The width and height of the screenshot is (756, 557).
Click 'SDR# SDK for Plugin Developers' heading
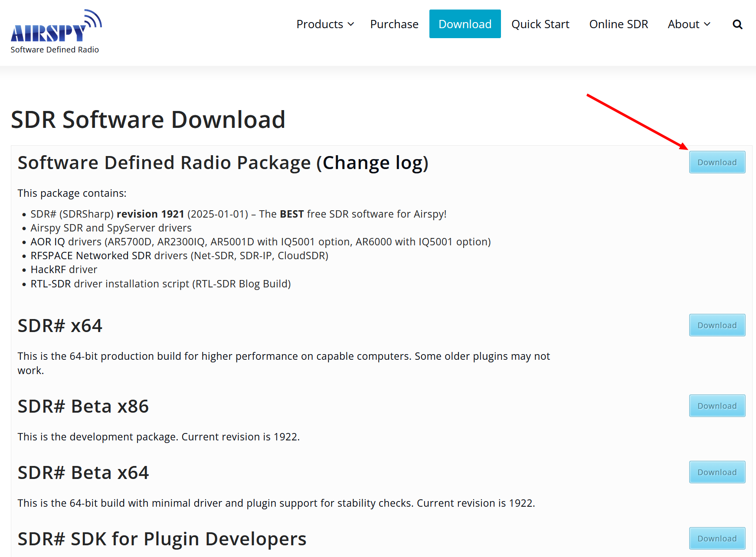pos(162,539)
